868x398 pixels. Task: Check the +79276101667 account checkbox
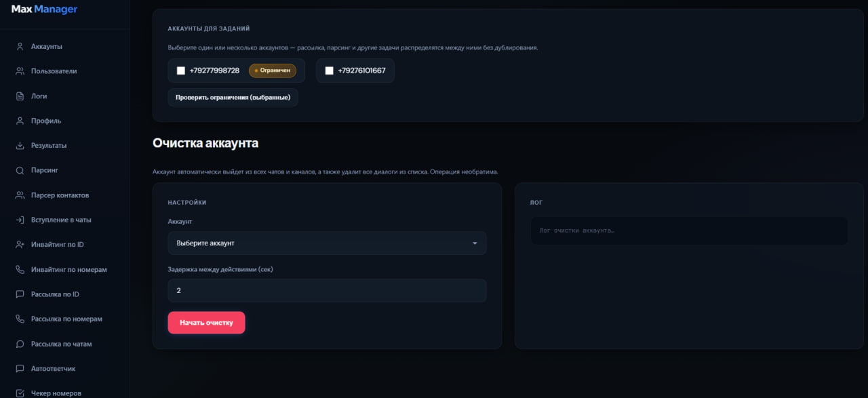pos(330,71)
